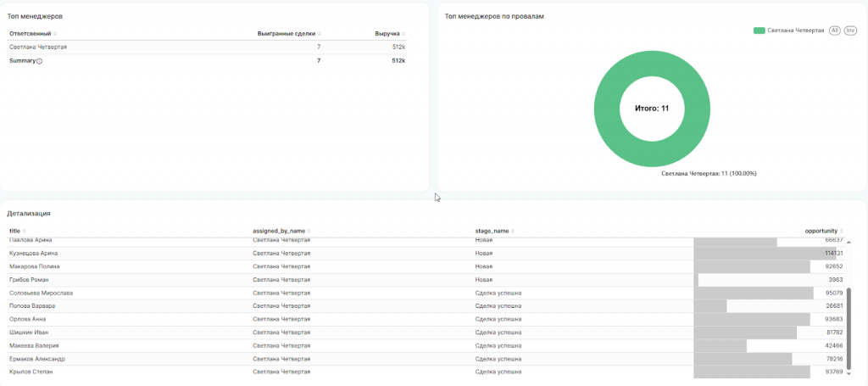The image size is (868, 386).
Task: Select Сделка успешна stage for Орлова Анна
Action: (x=498, y=319)
